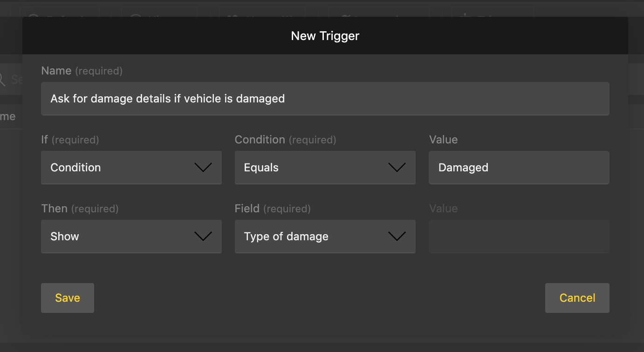The image size is (644, 352).
Task: Cancel the New Trigger dialog
Action: (x=577, y=298)
